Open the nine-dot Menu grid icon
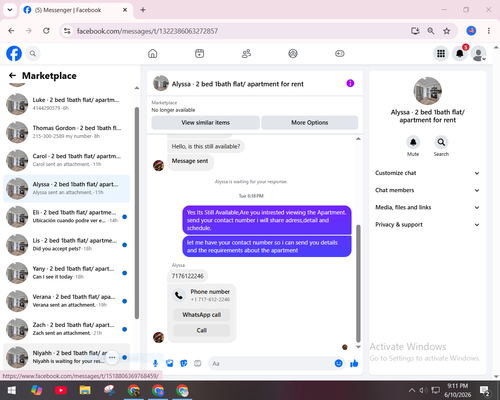500x400 pixels. (x=441, y=53)
